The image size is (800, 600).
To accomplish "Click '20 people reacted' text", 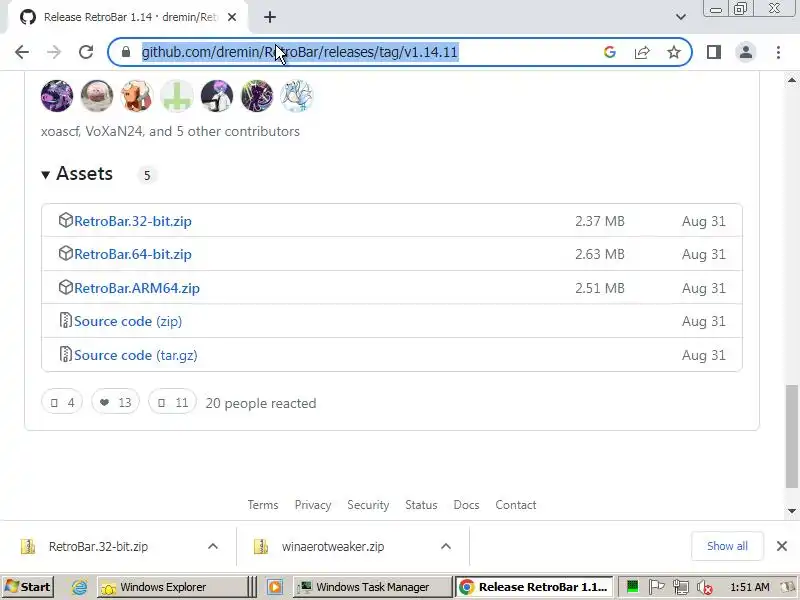I will click(x=261, y=404).
